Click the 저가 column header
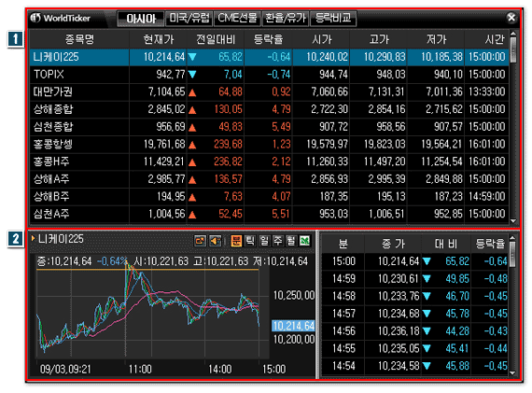Screen dimensions: 532x393 tap(436, 39)
